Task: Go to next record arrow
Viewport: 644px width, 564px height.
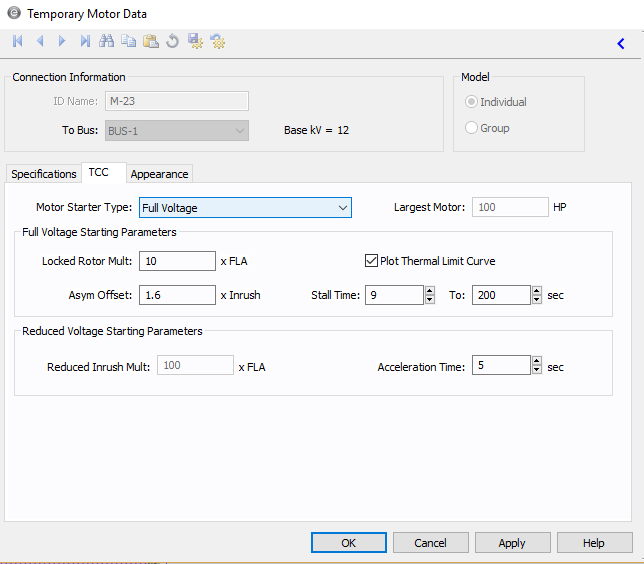Action: (62, 42)
